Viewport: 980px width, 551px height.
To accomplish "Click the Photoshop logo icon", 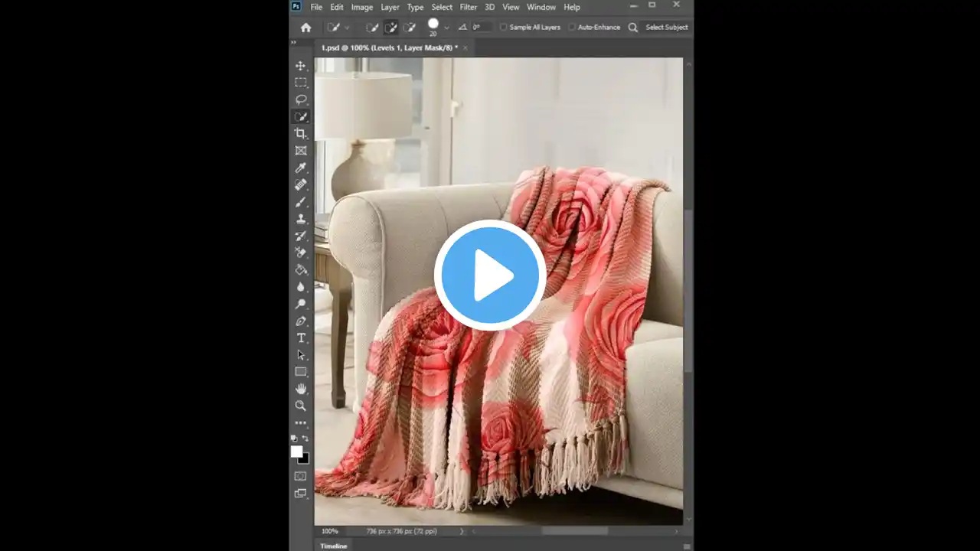I will point(296,7).
